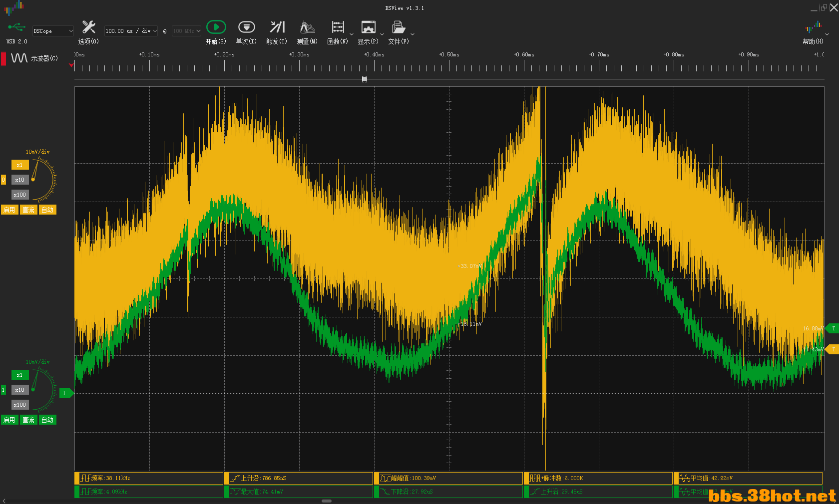Open the Trigger (触发) panel
This screenshot has height=504, width=839.
[277, 27]
